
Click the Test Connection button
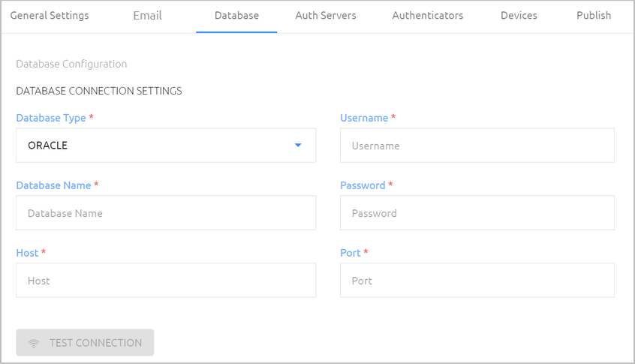[x=85, y=342]
